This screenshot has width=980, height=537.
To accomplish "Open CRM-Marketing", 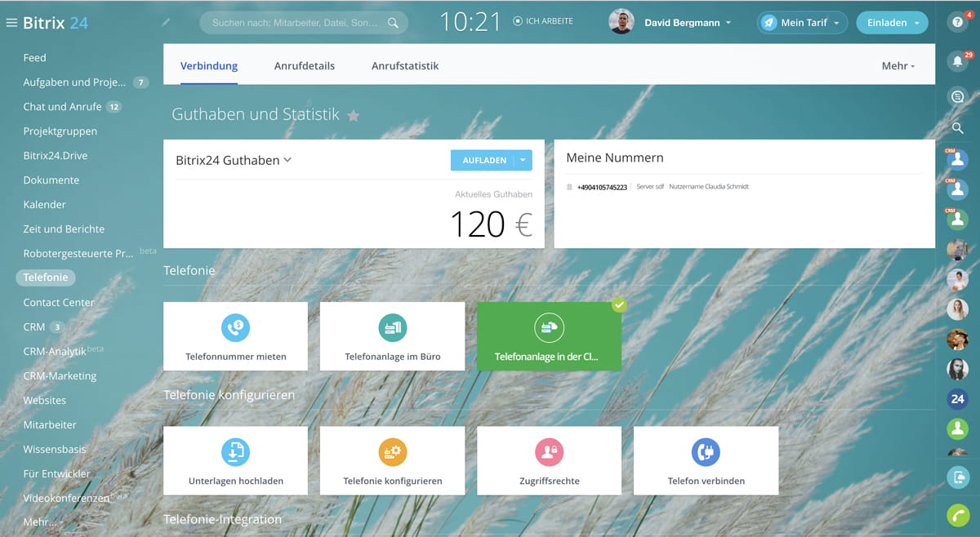I will [x=60, y=376].
